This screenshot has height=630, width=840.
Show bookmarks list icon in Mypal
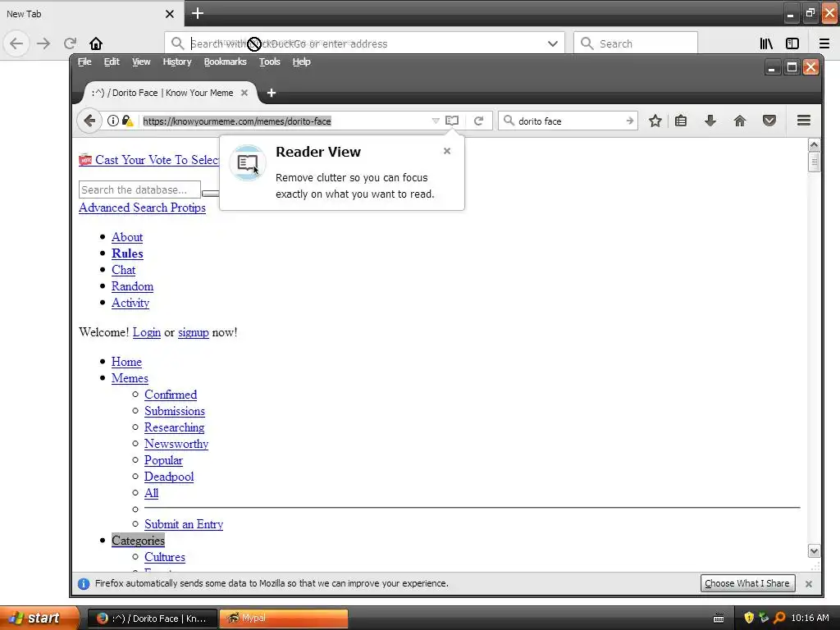pos(681,121)
